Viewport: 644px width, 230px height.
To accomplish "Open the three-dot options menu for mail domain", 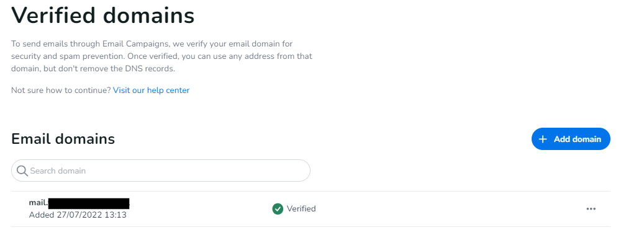I will point(591,209).
